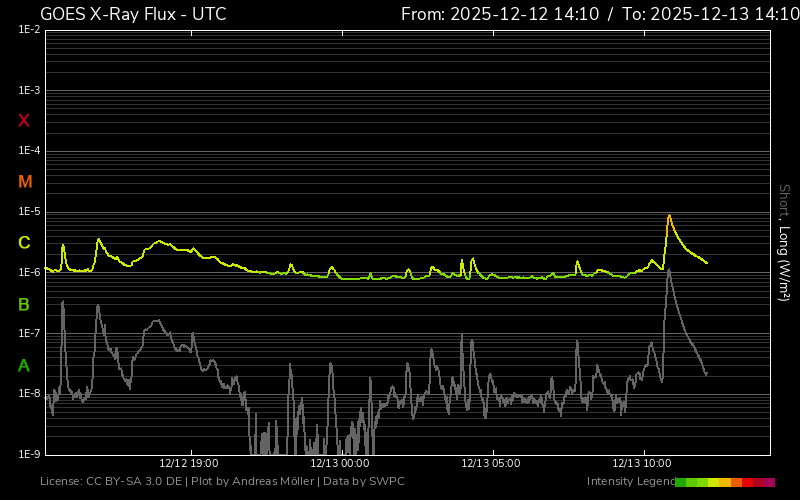The width and height of the screenshot is (800, 500).
Task: Click the Intensity Legend text
Action: pyautogui.click(x=629, y=482)
